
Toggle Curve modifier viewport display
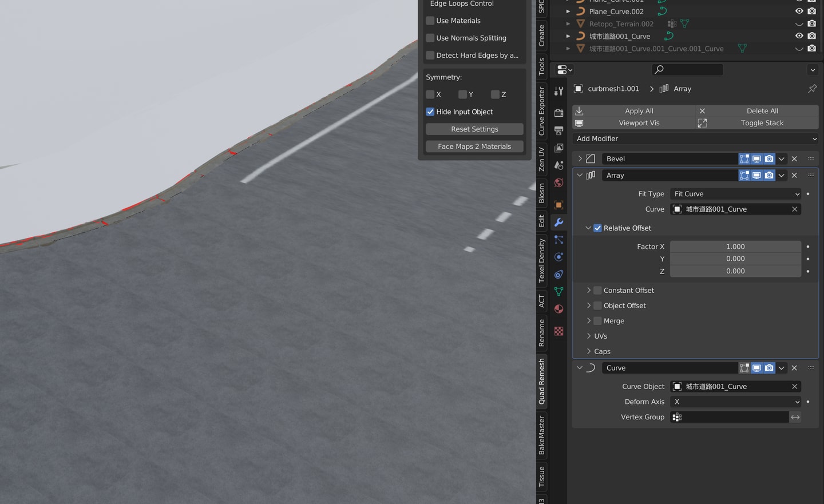(756, 368)
